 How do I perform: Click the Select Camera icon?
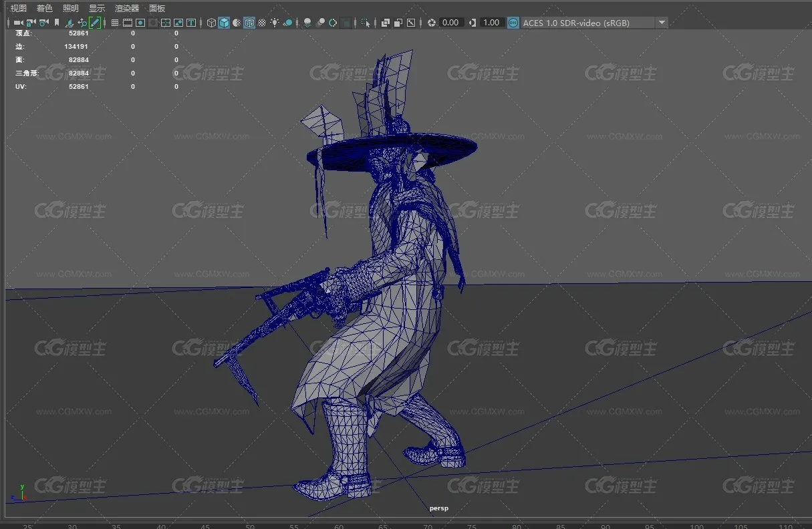click(18, 23)
